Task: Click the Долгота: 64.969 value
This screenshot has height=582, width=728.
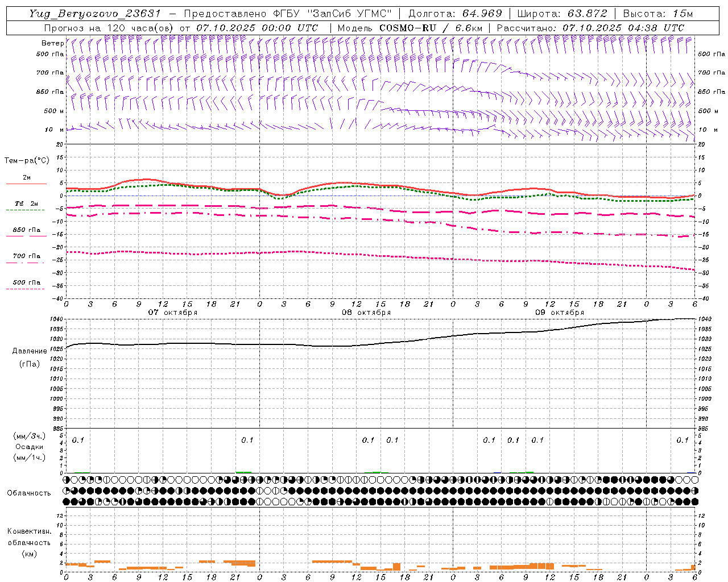Action: (455, 14)
